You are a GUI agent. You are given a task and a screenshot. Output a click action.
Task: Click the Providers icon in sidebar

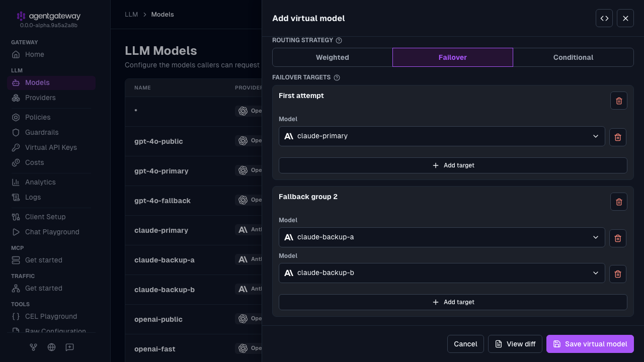pos(16,98)
